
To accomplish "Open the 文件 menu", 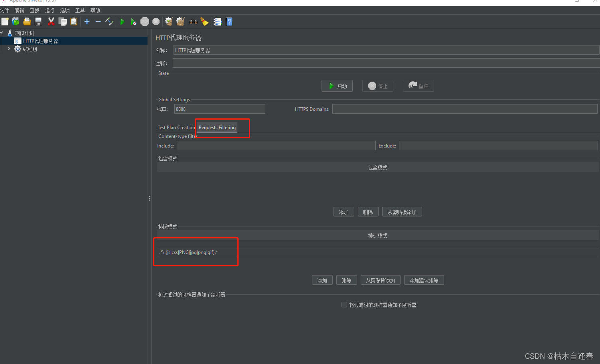I will [4, 10].
